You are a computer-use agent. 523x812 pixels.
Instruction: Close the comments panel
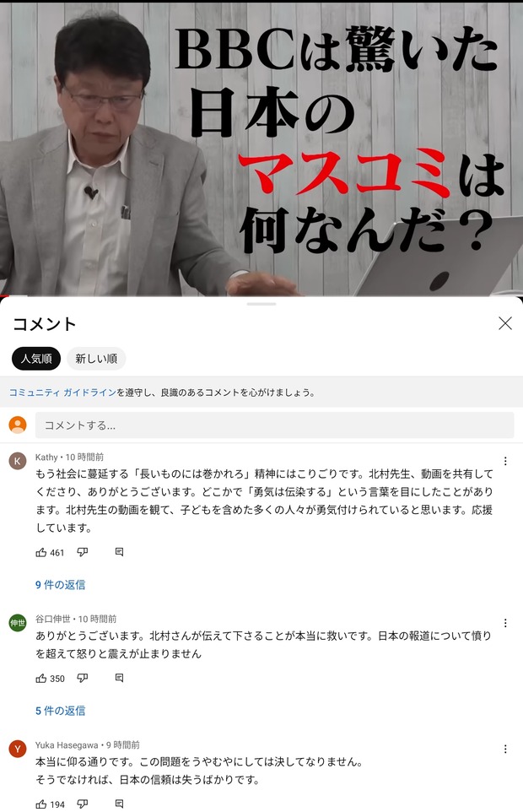click(x=505, y=323)
